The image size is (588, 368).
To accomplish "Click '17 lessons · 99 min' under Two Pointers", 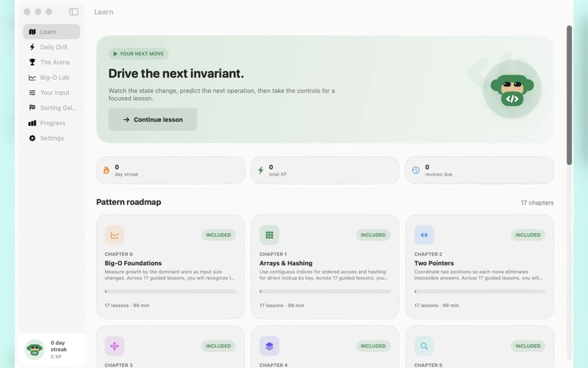I will point(436,305).
